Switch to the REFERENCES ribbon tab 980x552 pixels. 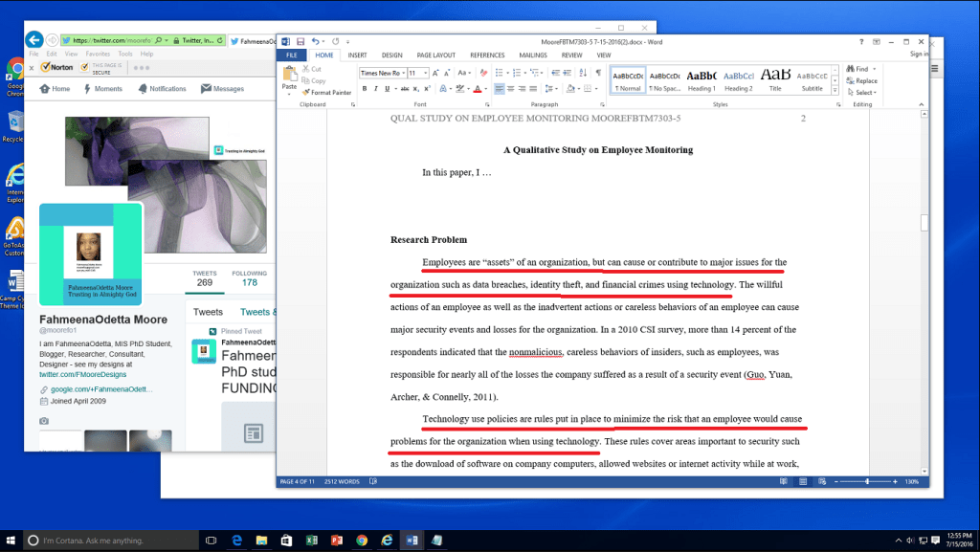[487, 55]
